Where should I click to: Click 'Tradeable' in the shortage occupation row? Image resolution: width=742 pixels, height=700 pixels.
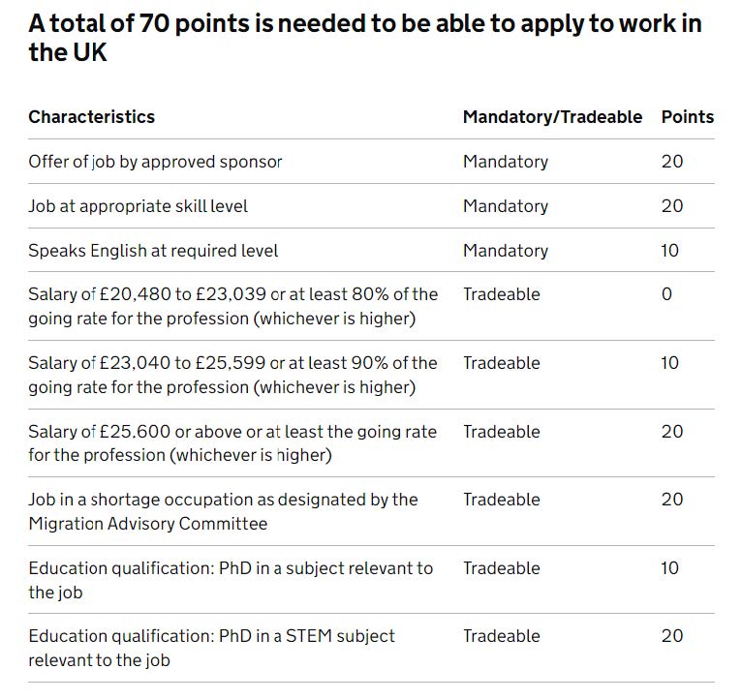click(x=501, y=500)
